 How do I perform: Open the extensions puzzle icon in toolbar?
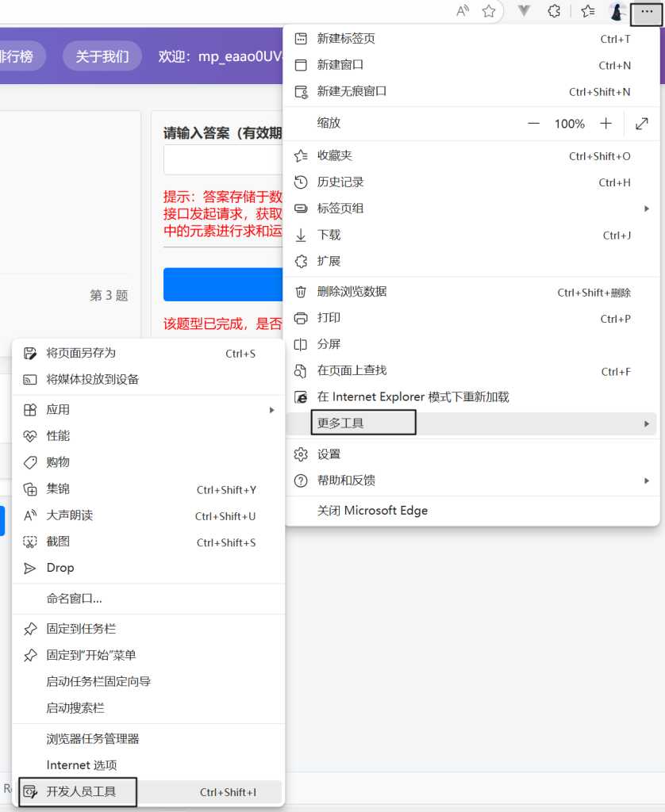point(555,11)
